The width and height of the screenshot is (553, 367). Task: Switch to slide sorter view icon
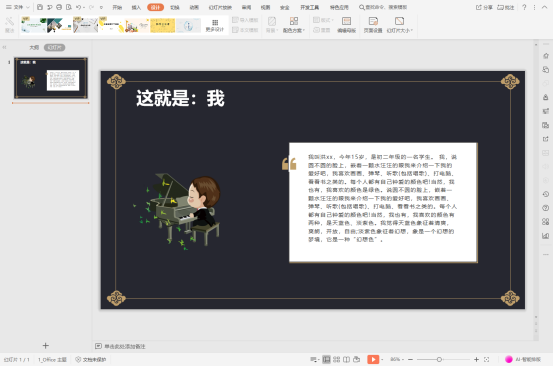(336, 359)
